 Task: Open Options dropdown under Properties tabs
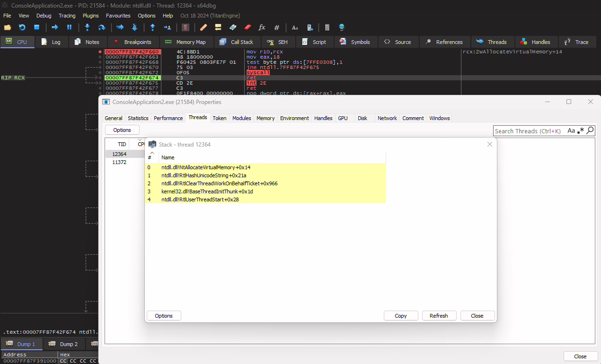point(122,130)
